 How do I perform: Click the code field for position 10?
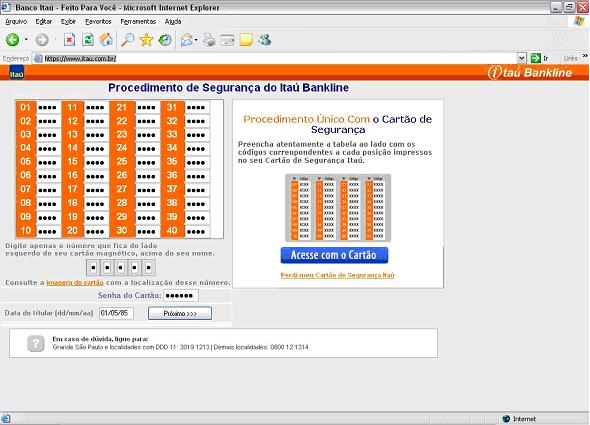[x=48, y=231]
